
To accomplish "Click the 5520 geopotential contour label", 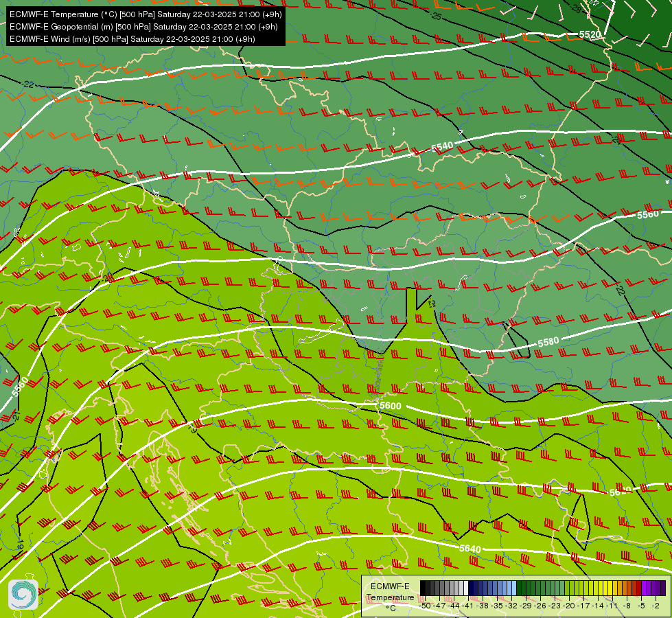I will pyautogui.click(x=590, y=35).
